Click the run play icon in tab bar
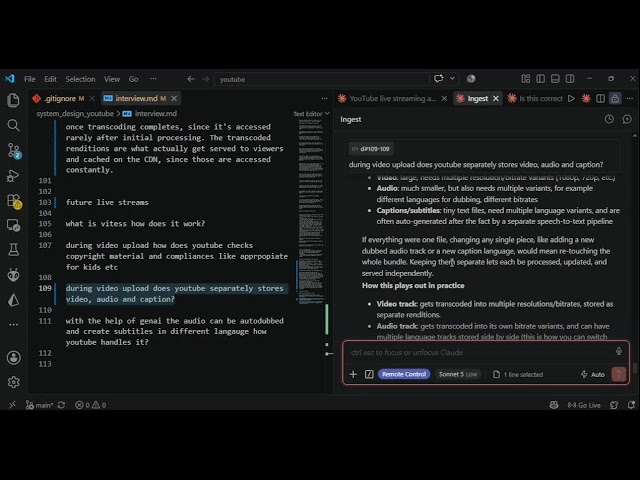The height and width of the screenshot is (480, 640). (571, 98)
